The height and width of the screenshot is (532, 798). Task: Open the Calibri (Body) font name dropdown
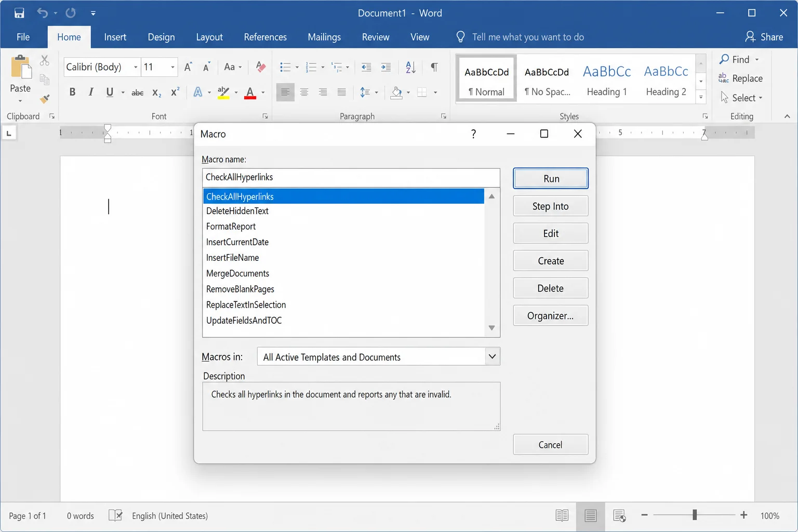pyautogui.click(x=136, y=67)
